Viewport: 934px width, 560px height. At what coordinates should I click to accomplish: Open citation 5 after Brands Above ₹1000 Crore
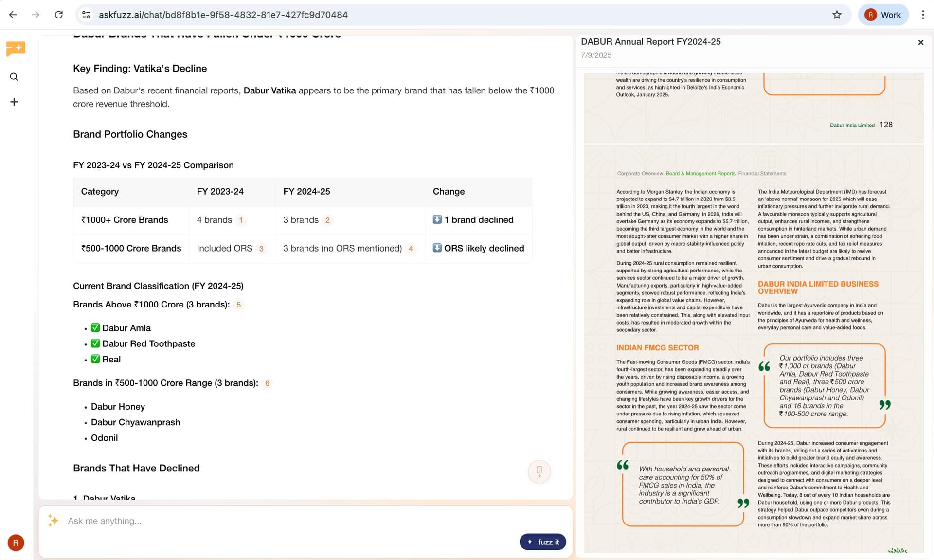(x=238, y=305)
